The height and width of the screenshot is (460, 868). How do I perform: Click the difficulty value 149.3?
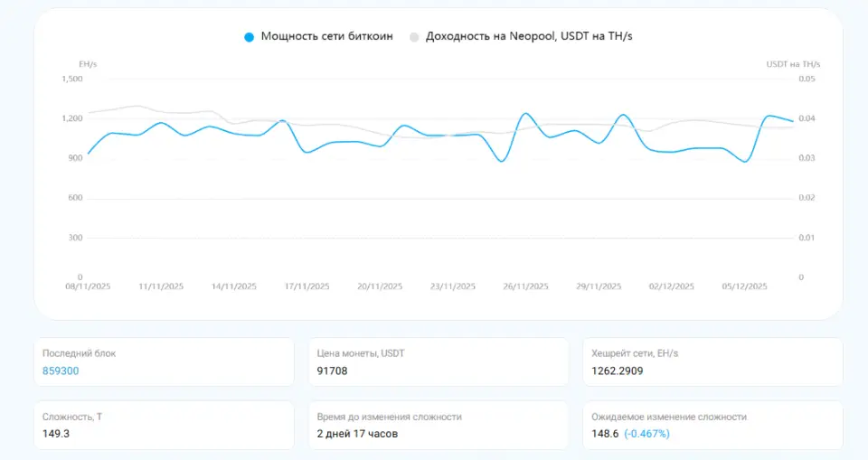[x=56, y=434]
